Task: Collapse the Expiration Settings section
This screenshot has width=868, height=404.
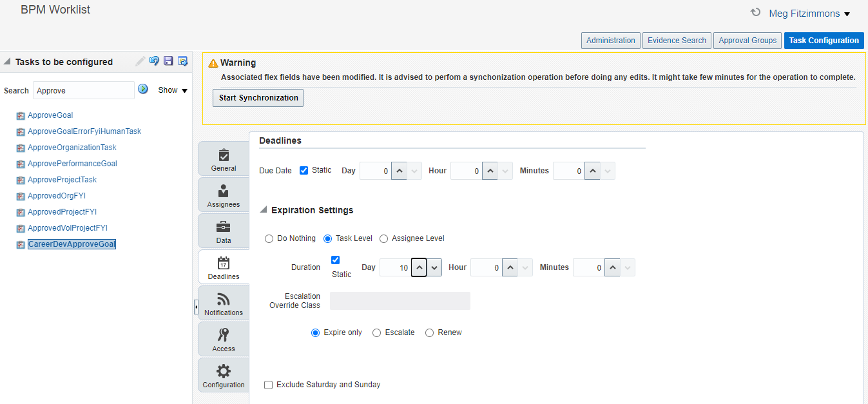Action: click(263, 209)
